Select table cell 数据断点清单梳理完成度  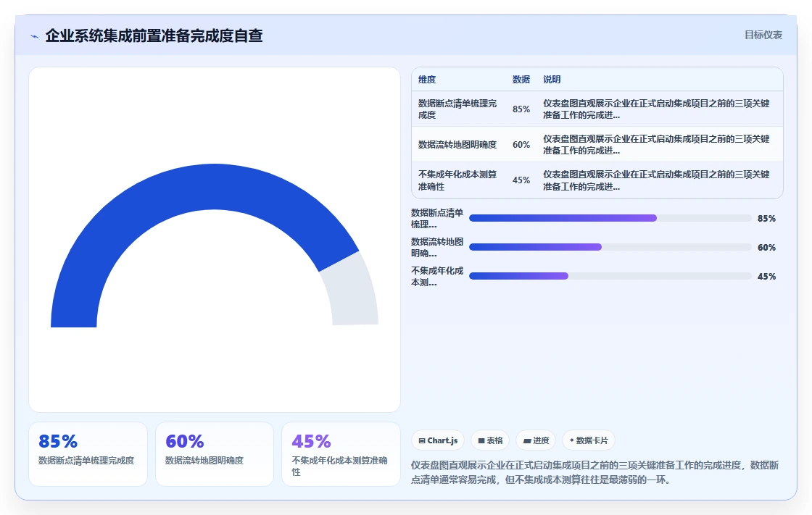(x=457, y=109)
